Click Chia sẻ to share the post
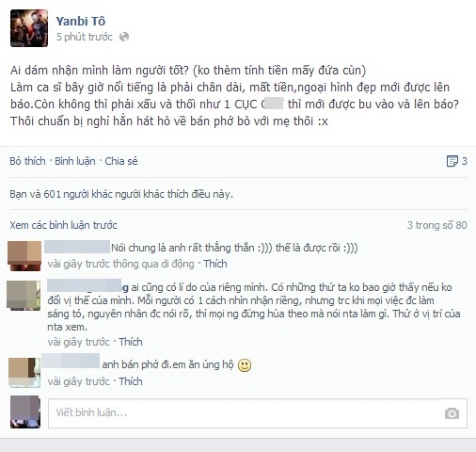This screenshot has width=476, height=452. pyautogui.click(x=121, y=161)
